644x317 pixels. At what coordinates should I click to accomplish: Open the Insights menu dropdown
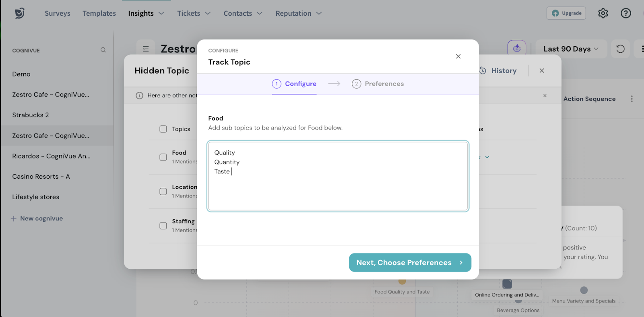click(146, 13)
